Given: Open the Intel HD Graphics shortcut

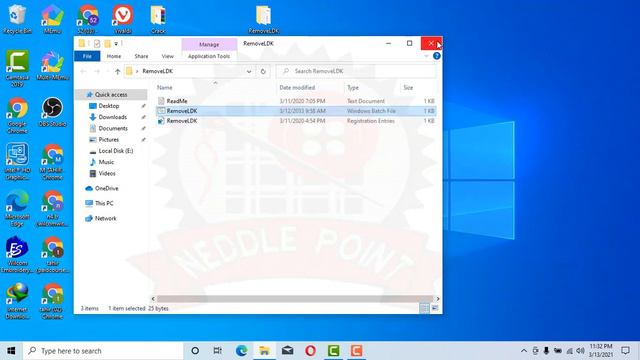Looking at the screenshot, I should pos(17,162).
